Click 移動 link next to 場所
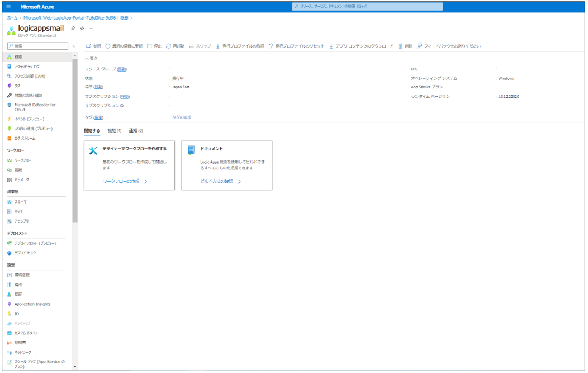The width and height of the screenshot is (588, 373). 98,87
